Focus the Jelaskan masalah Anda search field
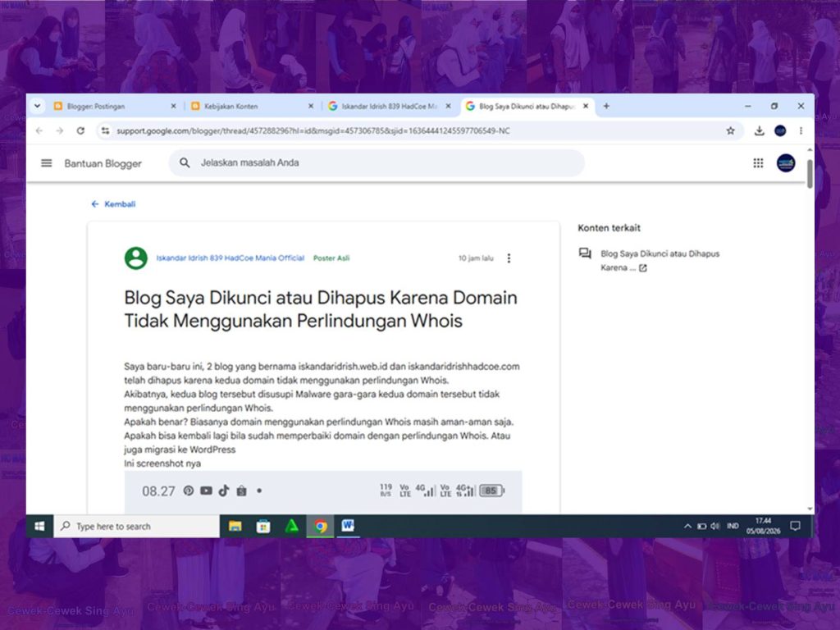 point(377,163)
